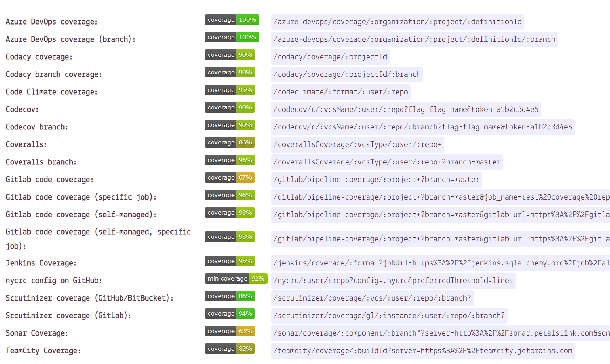Select the Azure DevOps path ending in /:branch

pos(414,39)
